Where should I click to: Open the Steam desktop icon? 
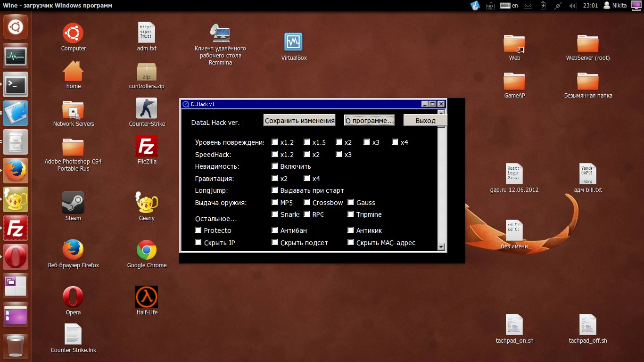pos(73,203)
